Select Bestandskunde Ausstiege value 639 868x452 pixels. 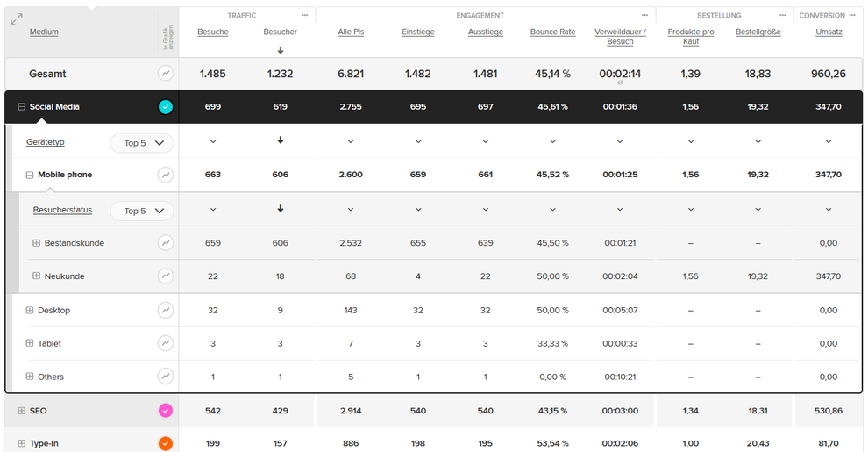486,243
